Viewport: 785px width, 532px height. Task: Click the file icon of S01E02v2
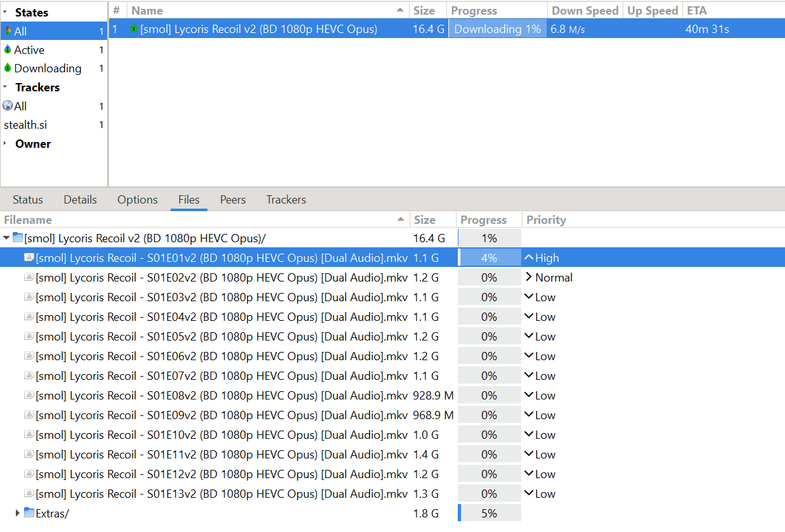29,277
